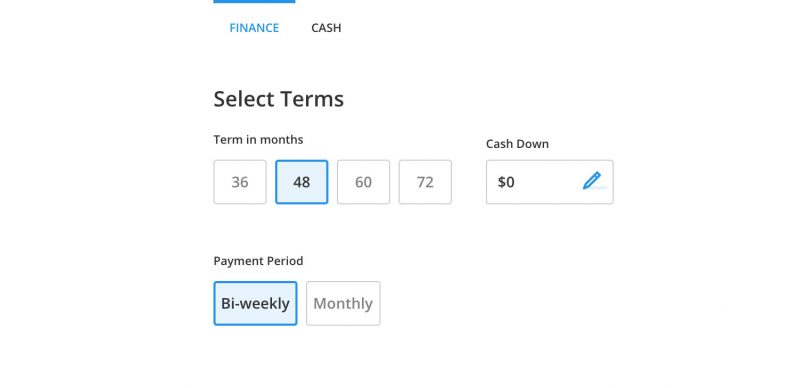Switch to the FINANCE tab
Image resolution: width=800 pixels, height=388 pixels.
tap(254, 28)
